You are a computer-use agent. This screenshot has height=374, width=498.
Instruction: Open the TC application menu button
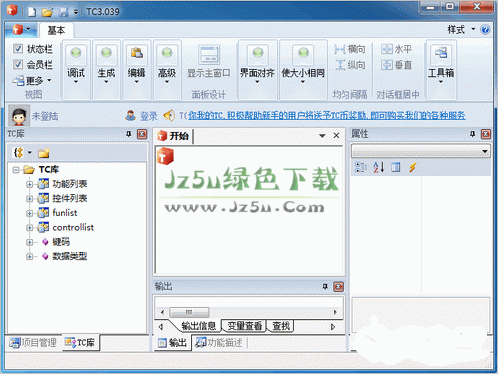(21, 30)
